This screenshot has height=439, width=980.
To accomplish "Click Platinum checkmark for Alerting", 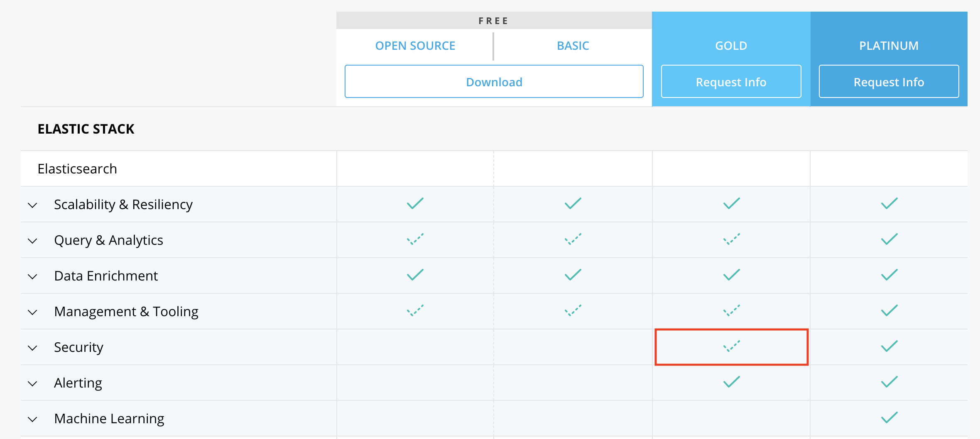I will (889, 382).
